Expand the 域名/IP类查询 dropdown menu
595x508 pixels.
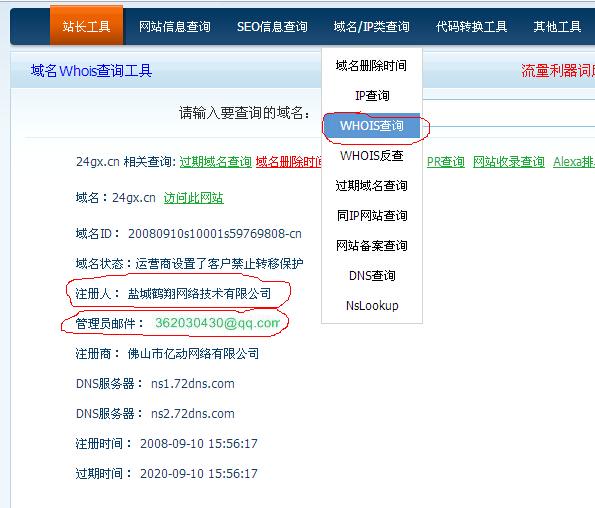[371, 27]
